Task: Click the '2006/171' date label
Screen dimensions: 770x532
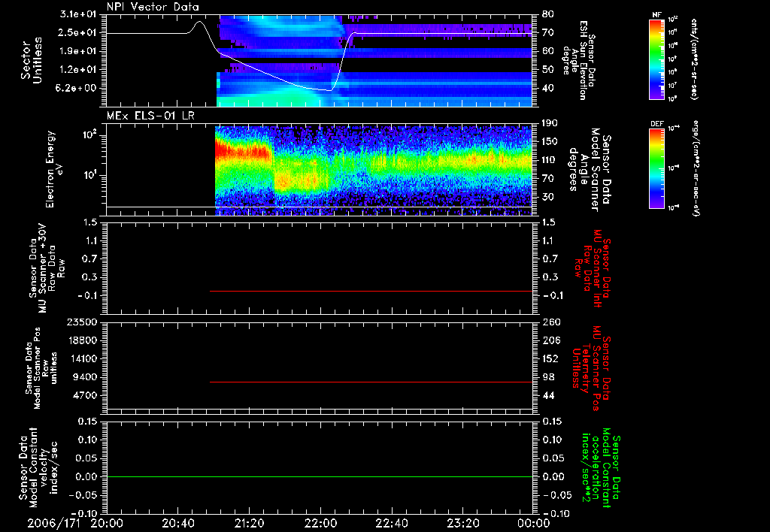Action: (53, 523)
